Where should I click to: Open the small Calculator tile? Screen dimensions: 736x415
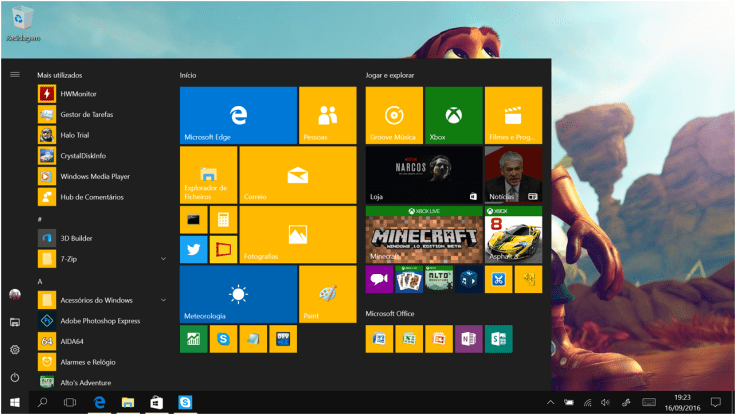coord(223,219)
